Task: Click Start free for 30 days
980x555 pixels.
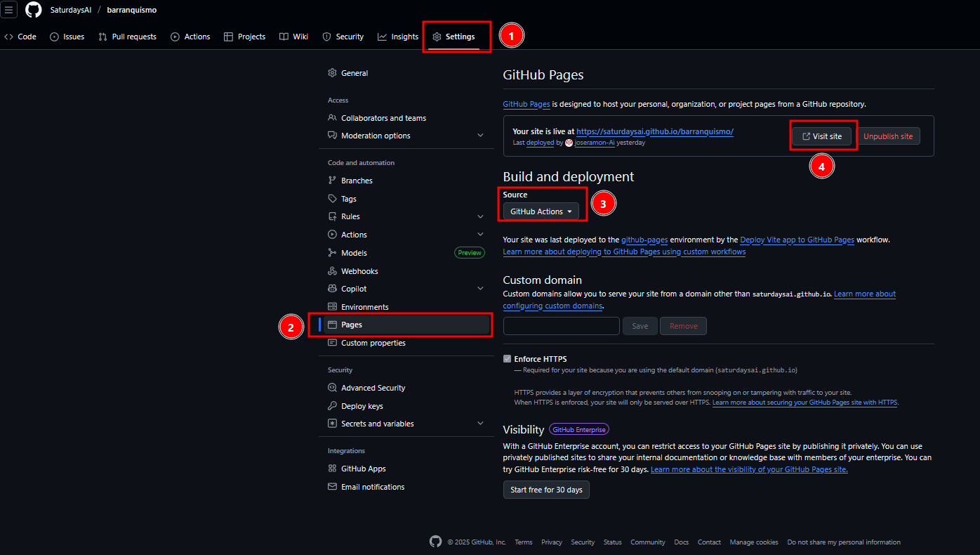Action: pyautogui.click(x=545, y=490)
